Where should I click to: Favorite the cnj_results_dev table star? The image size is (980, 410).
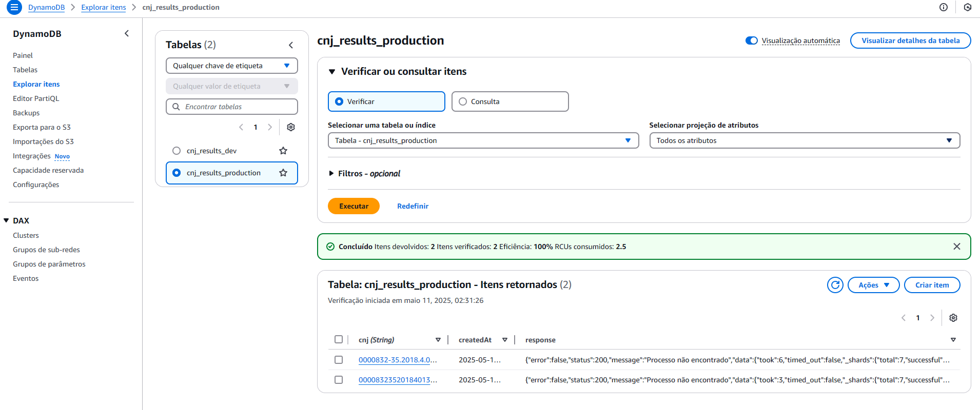283,151
